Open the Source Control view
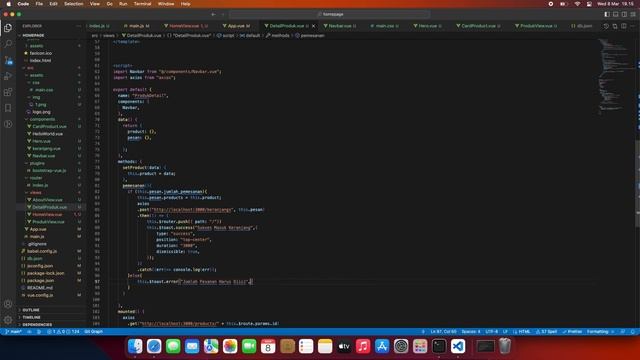The width and height of the screenshot is (640, 360). pyautogui.click(x=8, y=60)
